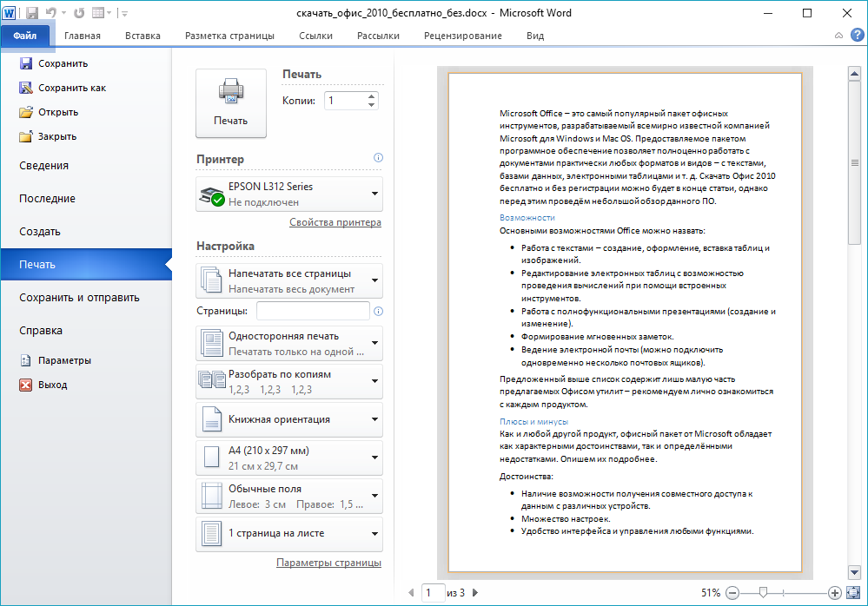Click the zoom slider handle
This screenshot has height=606, width=868.
click(763, 593)
